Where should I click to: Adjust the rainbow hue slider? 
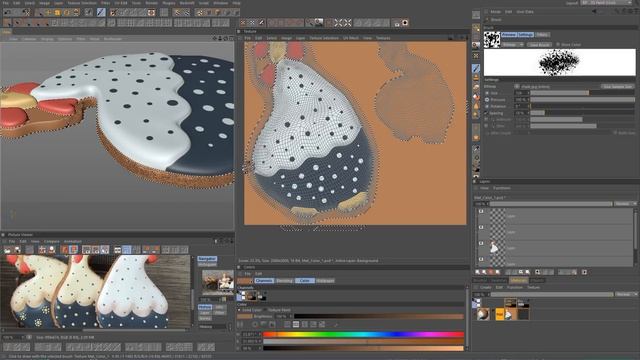coord(363,334)
